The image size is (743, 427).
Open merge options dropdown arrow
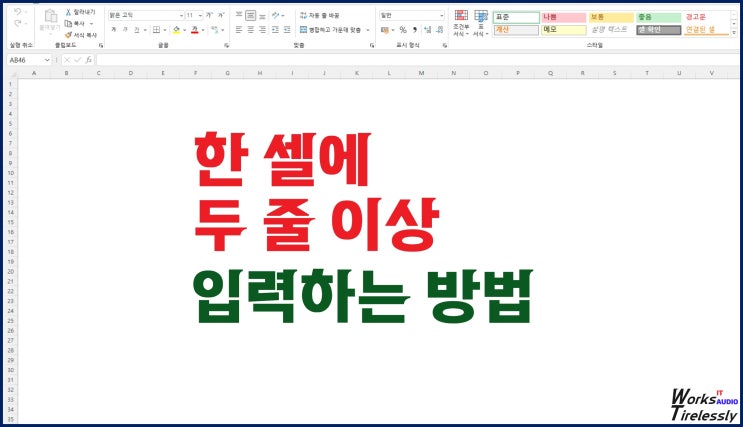pyautogui.click(x=368, y=30)
